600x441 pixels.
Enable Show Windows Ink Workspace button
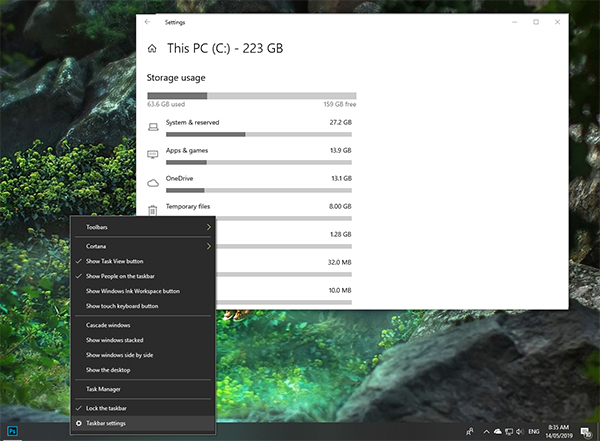[143, 291]
